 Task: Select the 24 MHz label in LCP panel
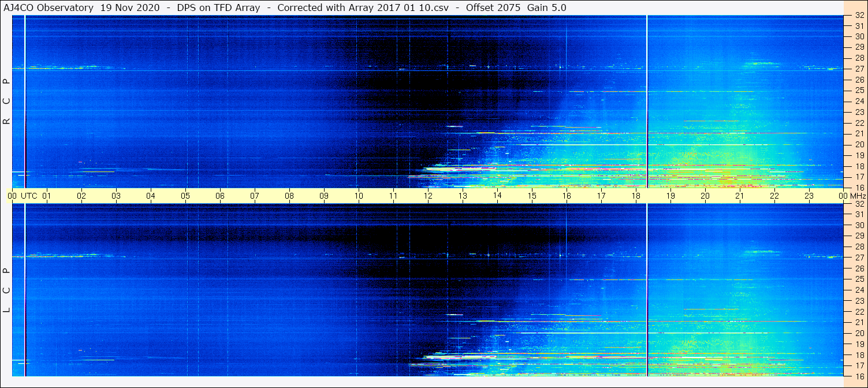[x=859, y=290]
